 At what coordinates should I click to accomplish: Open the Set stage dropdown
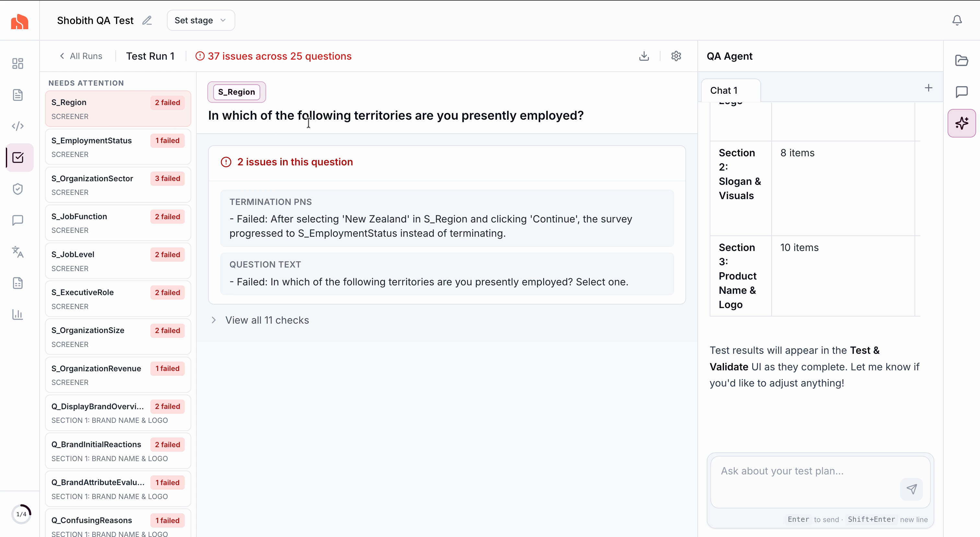tap(201, 20)
